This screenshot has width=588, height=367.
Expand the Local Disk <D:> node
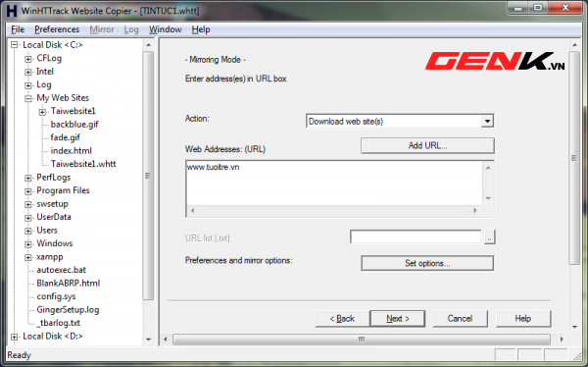[x=15, y=337]
